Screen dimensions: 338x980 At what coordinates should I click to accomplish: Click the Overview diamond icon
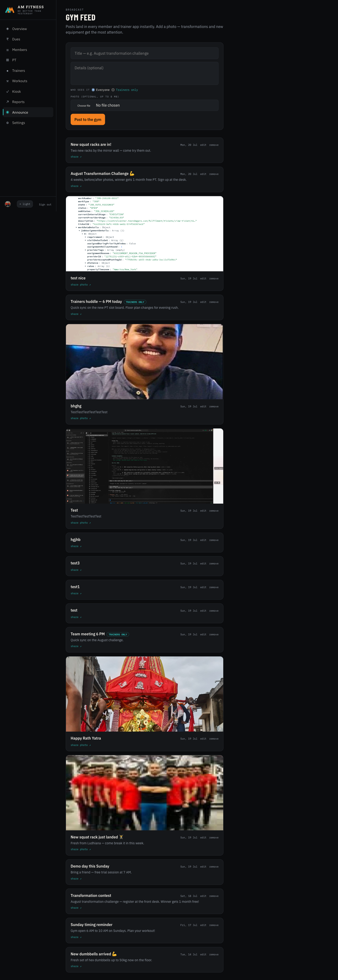[x=8, y=29]
